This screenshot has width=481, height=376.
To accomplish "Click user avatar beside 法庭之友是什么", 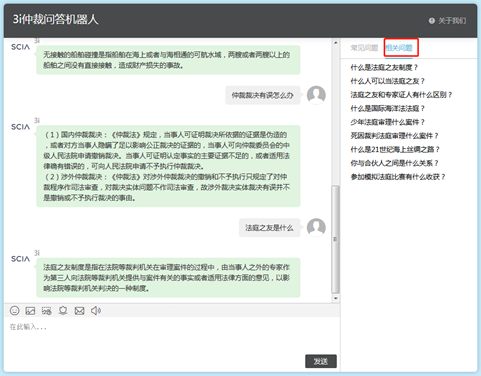I will pos(316,227).
